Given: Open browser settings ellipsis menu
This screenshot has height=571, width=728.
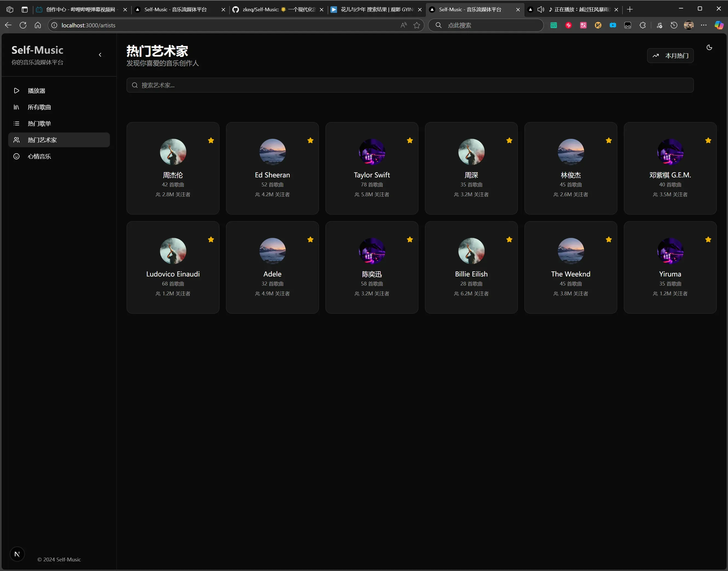Looking at the screenshot, I should click(x=704, y=25).
